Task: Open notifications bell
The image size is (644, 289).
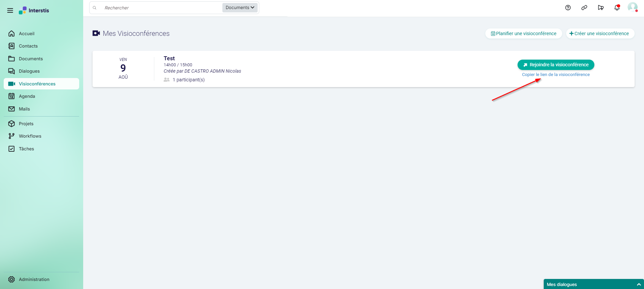Action: [x=617, y=8]
